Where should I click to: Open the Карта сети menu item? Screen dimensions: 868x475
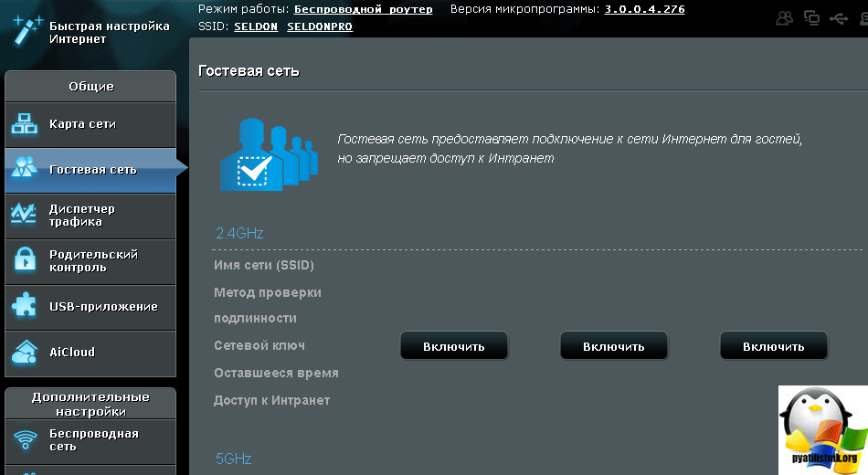(90, 124)
